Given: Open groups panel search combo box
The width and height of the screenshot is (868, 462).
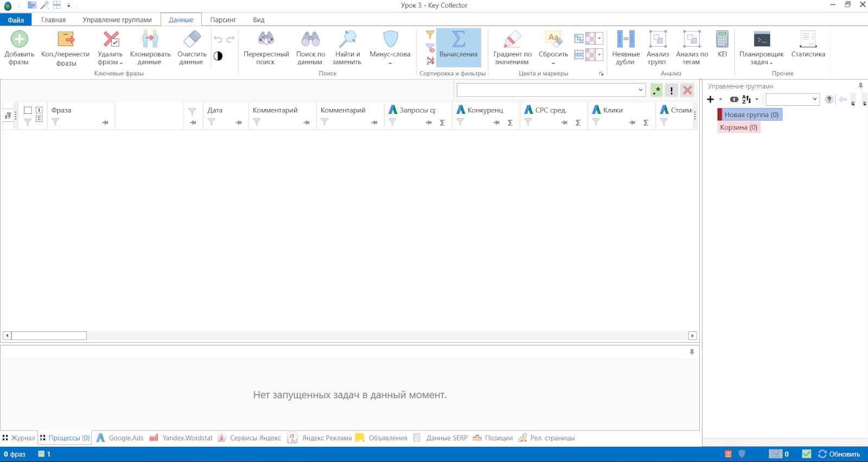Looking at the screenshot, I should 792,99.
